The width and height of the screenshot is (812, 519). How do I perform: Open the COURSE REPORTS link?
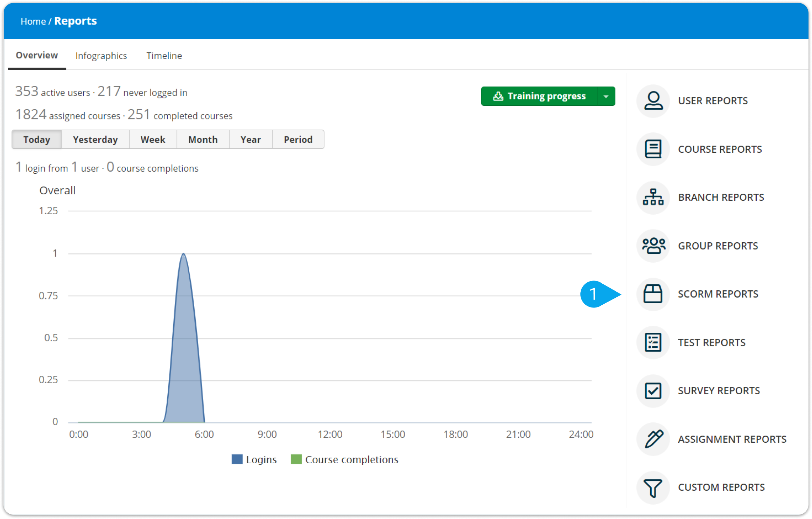click(720, 149)
